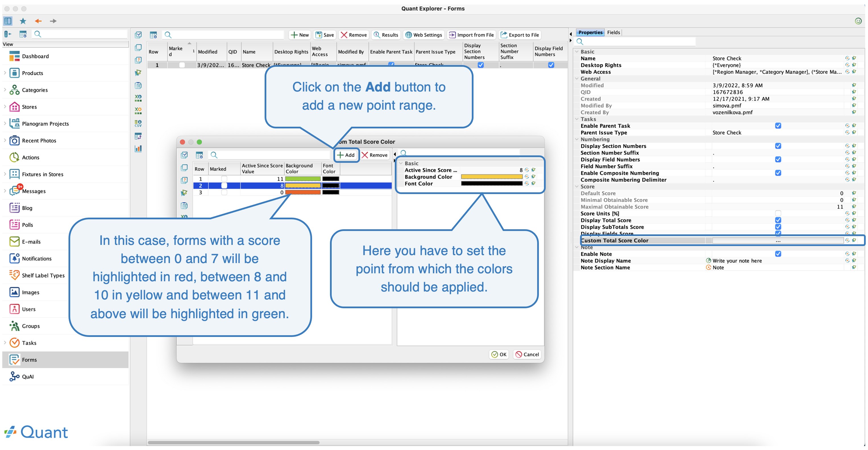Toggle Display Section Numbers in Properties
This screenshot has height=450, width=868.
click(x=778, y=146)
